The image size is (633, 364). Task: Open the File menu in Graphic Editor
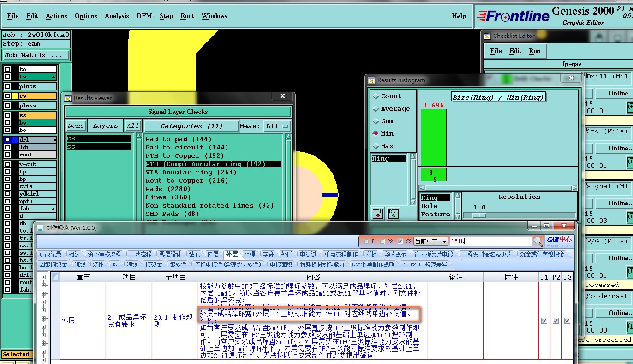pos(13,16)
